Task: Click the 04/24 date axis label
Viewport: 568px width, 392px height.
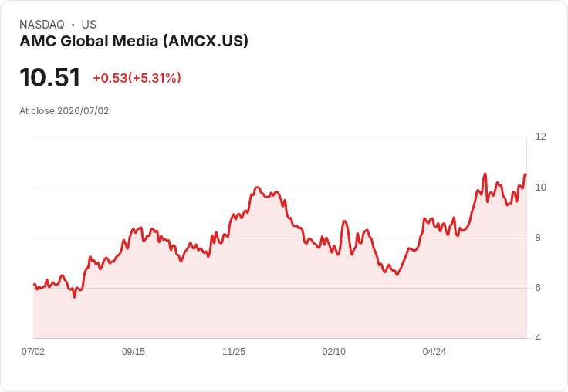Action: [434, 352]
